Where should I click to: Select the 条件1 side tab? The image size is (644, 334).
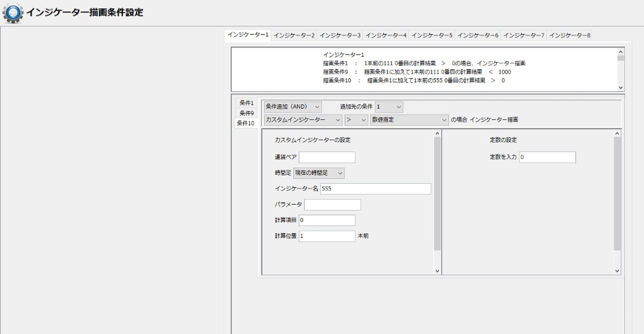click(247, 103)
